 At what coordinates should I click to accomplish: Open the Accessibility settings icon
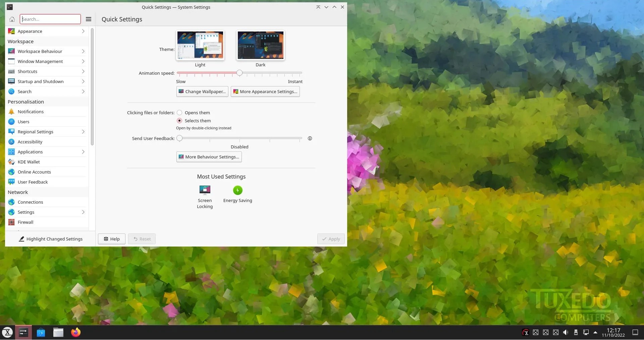11,142
